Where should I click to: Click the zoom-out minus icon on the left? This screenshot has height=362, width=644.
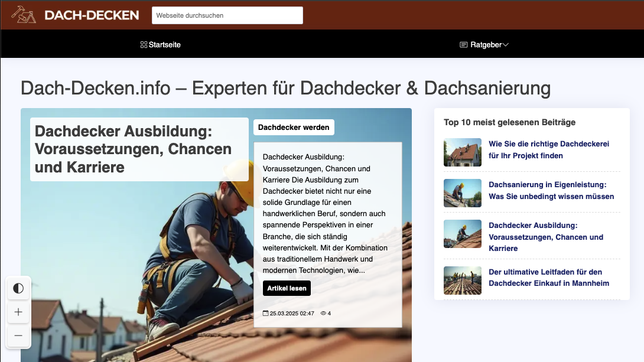coord(18,335)
